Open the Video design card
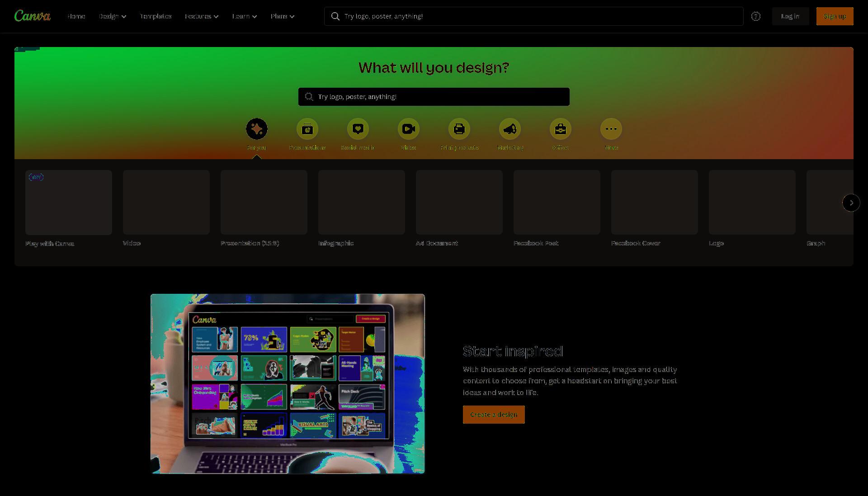 166,202
